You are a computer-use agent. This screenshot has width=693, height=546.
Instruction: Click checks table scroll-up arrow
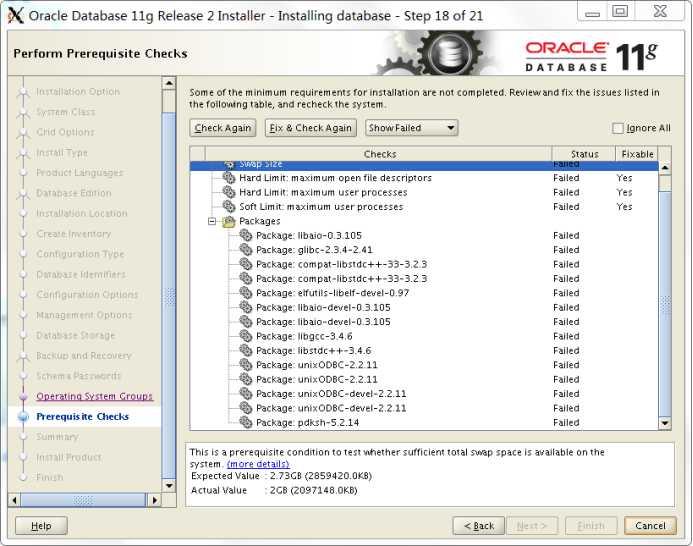coord(665,168)
